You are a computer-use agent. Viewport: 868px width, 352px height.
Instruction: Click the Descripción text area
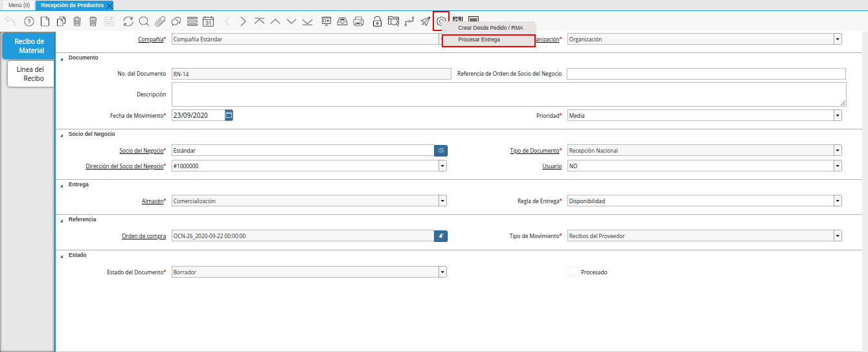point(508,94)
